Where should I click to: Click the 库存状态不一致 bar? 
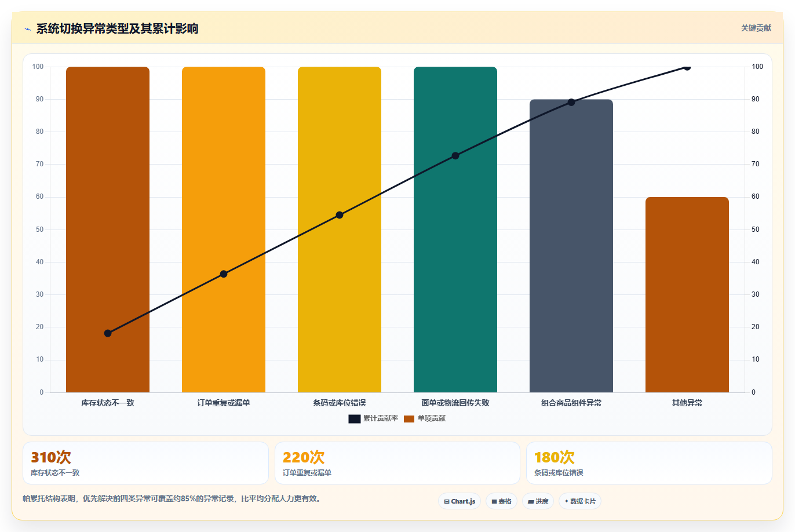(108, 229)
